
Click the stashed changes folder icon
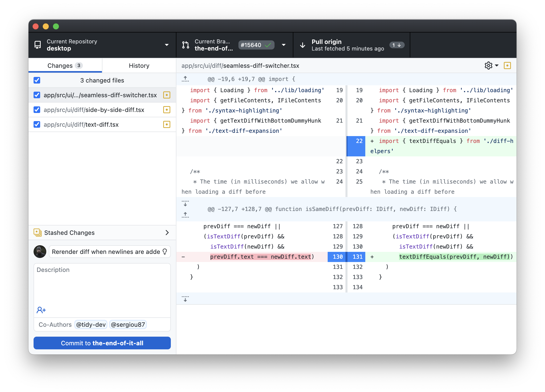pos(37,233)
